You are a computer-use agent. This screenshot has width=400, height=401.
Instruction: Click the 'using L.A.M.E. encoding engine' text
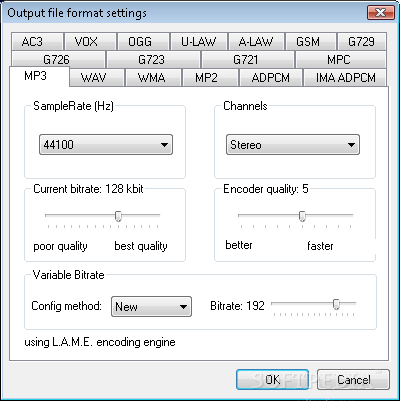tap(100, 342)
